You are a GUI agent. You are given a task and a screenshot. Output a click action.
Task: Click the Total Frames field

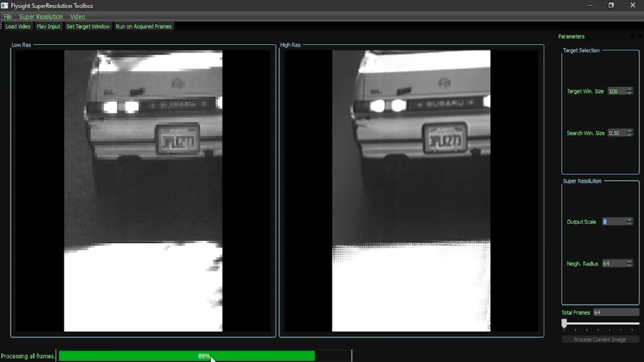click(x=616, y=312)
